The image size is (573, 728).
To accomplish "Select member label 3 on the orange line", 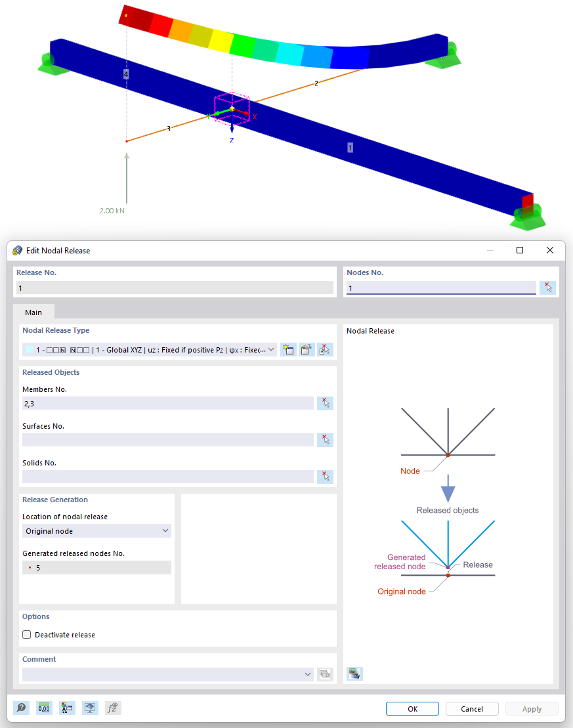I will (x=169, y=128).
